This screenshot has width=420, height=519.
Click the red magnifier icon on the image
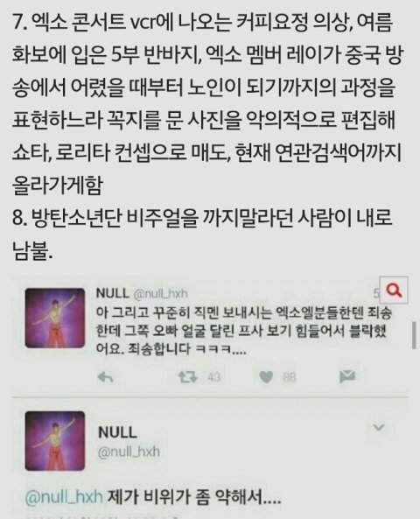(394, 291)
